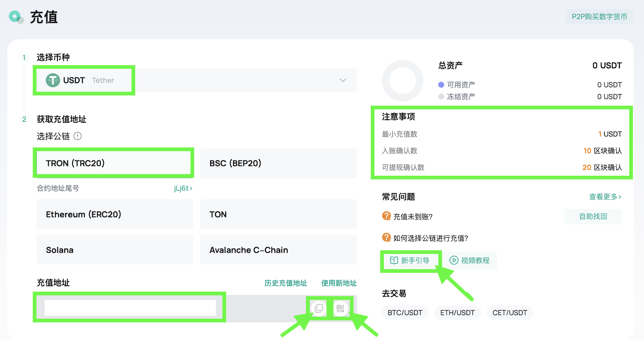Select the Avalanche C-Chain option
Image resolution: width=644 pixels, height=340 pixels.
tap(279, 250)
